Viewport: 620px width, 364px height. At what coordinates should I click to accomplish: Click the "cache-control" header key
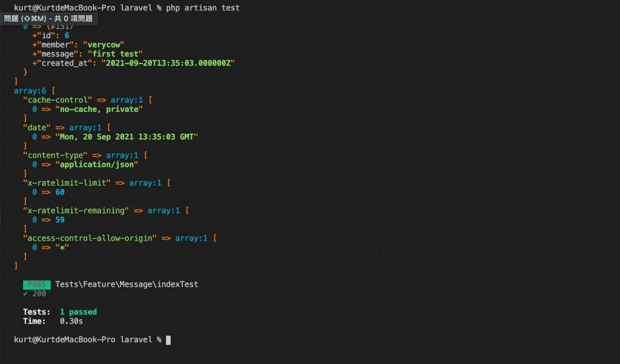(58, 100)
